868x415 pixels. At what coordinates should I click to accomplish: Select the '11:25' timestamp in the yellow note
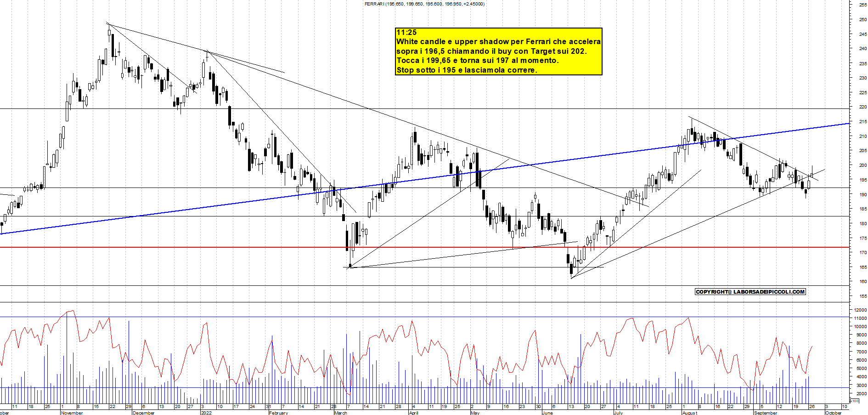coord(406,32)
